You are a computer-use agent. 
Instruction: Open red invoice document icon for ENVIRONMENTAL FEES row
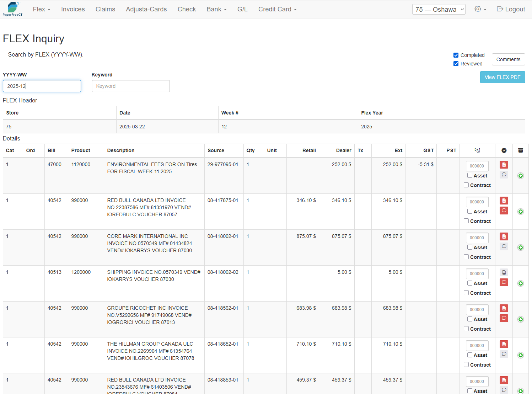pos(504,165)
